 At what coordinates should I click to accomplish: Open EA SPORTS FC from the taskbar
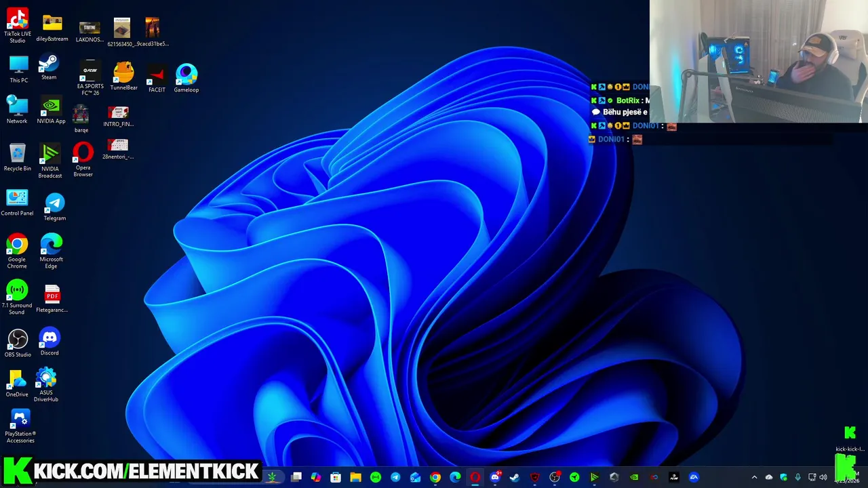[673, 477]
